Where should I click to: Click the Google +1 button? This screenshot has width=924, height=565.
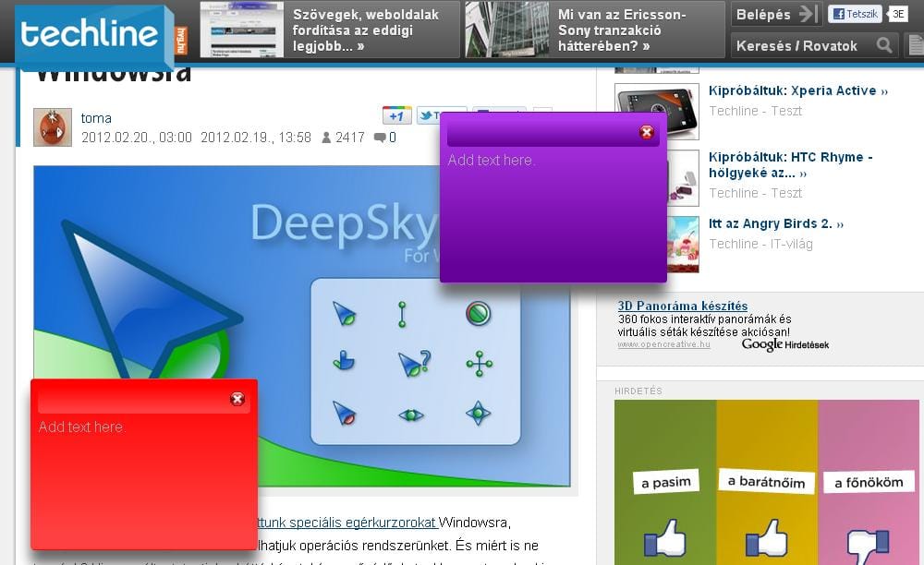(x=396, y=116)
